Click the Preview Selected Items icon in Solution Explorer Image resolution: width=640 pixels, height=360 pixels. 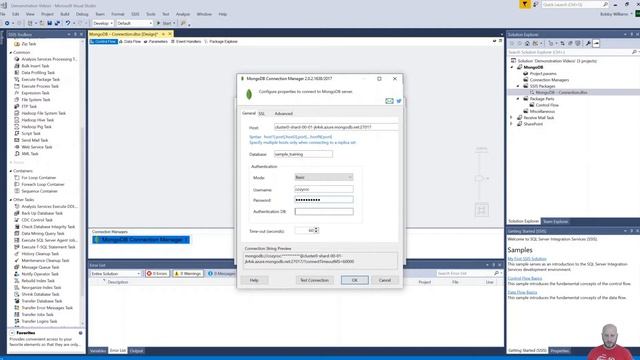click(596, 43)
